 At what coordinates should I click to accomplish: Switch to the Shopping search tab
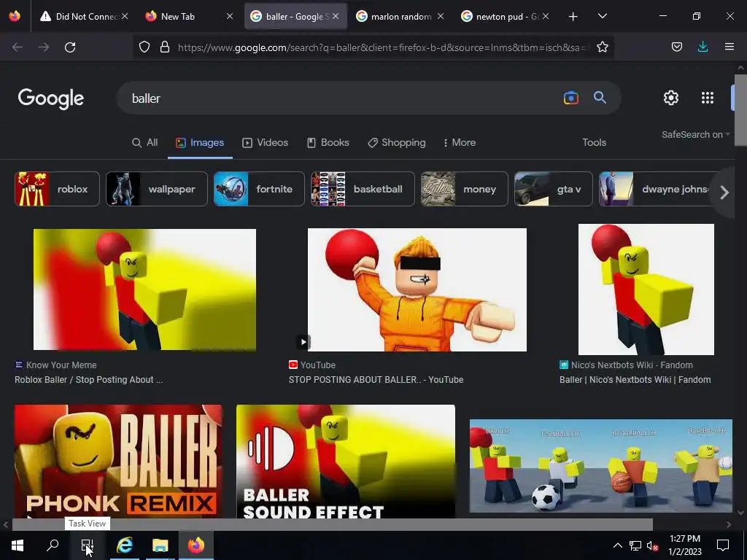396,142
